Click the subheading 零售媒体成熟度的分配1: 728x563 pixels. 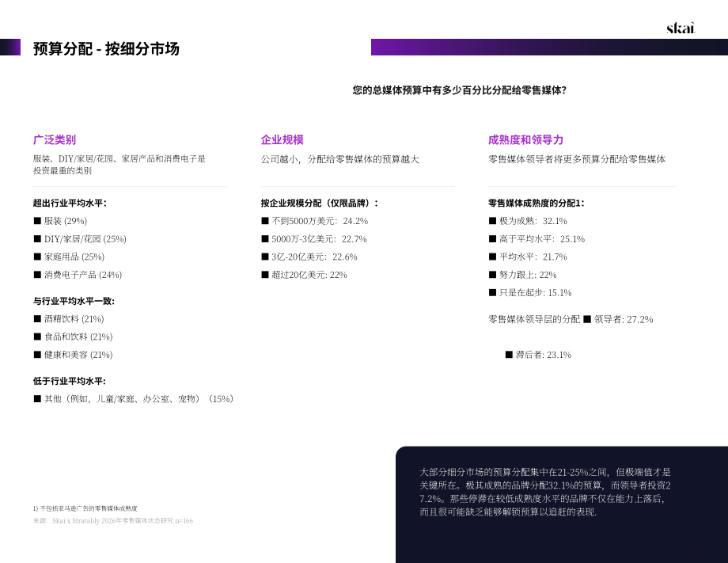pos(536,203)
